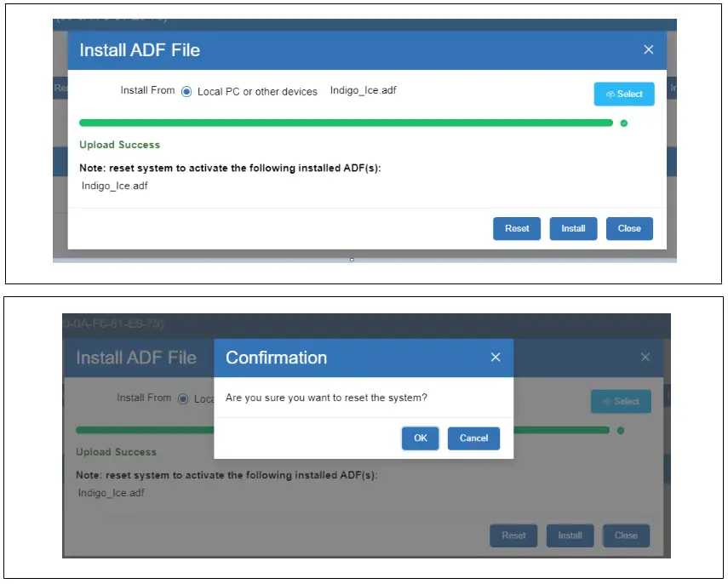The width and height of the screenshot is (728, 584).
Task: Click the dimmed Select button behind Confirmation
Action: tap(621, 402)
